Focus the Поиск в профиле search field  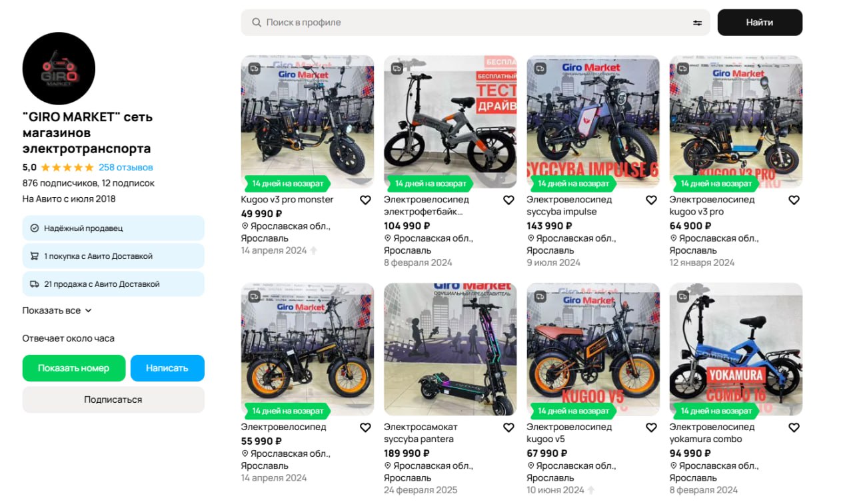point(466,23)
